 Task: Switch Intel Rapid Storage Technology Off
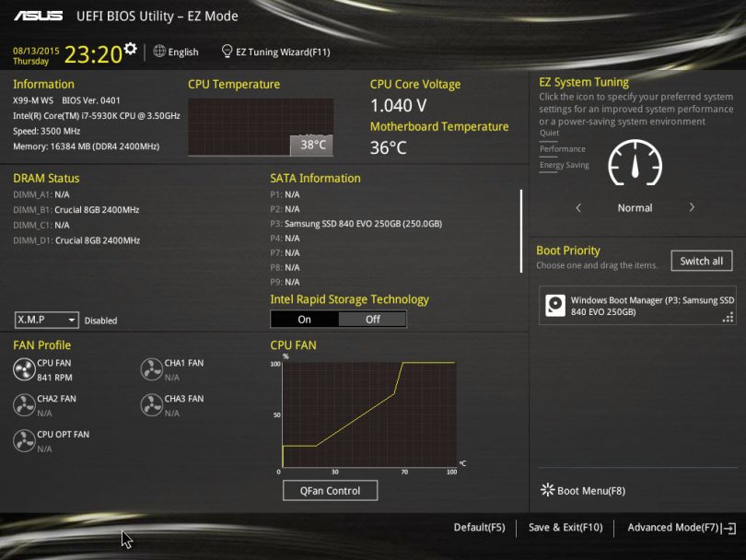pyautogui.click(x=372, y=320)
